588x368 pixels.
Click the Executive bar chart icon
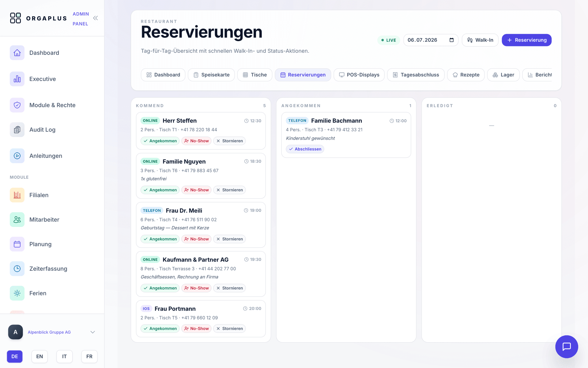(17, 79)
